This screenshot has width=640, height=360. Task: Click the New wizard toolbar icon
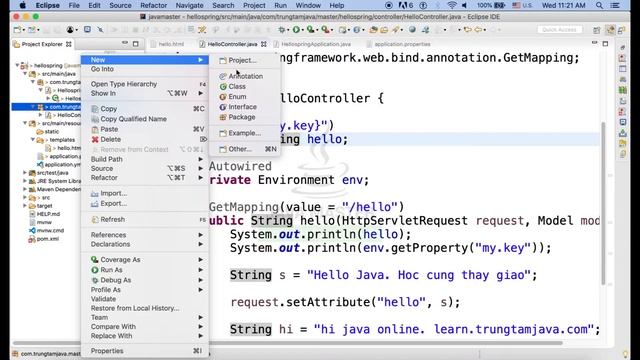17,29
